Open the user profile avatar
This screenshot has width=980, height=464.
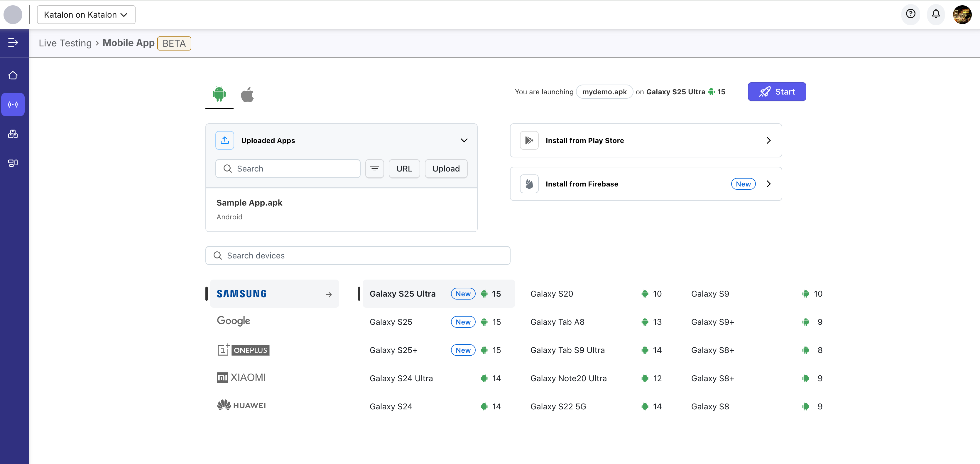pos(962,14)
